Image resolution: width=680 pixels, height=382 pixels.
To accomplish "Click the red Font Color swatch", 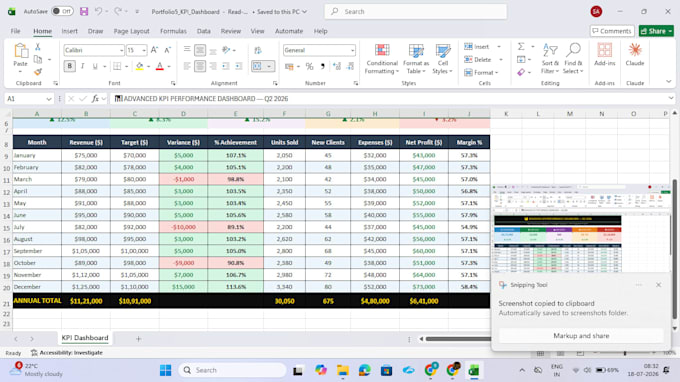I will (x=160, y=66).
